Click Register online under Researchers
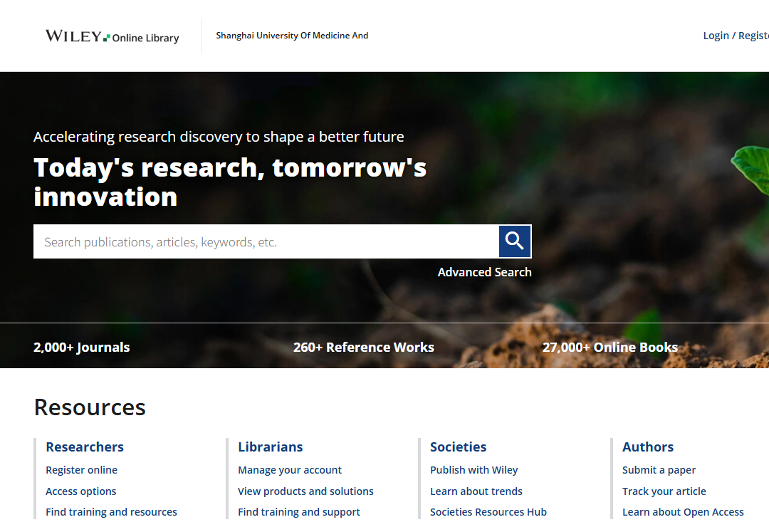This screenshot has width=769, height=532. coord(82,470)
